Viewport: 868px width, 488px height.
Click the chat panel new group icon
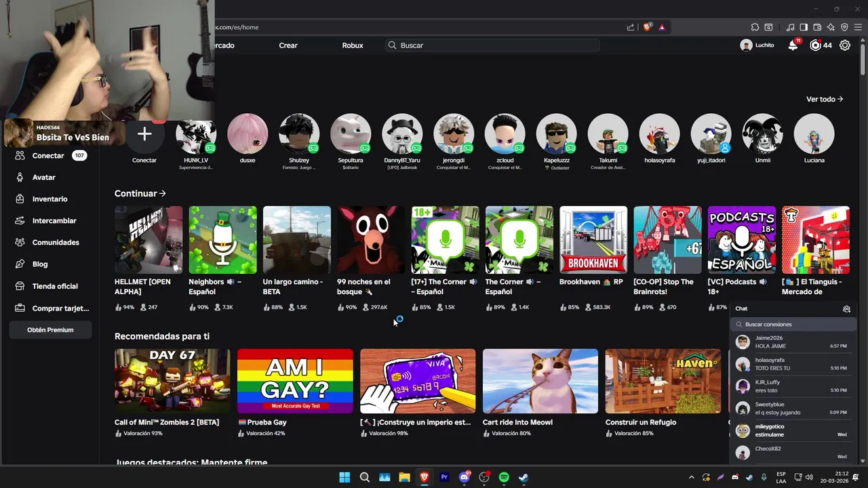click(x=846, y=308)
